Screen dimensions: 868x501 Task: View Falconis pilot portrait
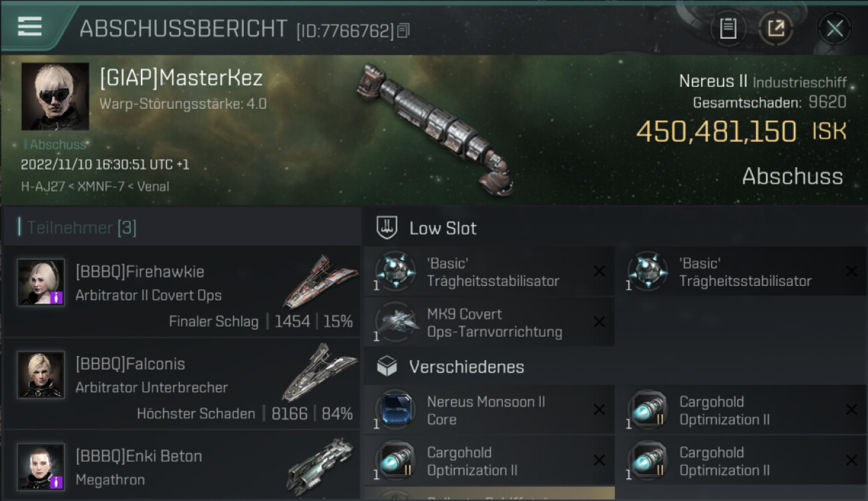click(41, 375)
